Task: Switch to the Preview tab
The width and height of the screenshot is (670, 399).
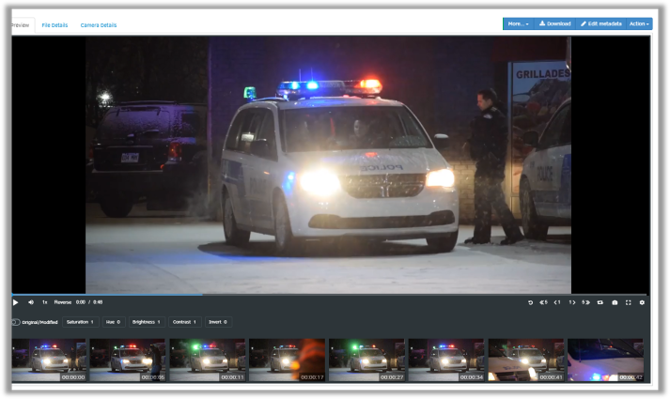Action: tap(20, 25)
